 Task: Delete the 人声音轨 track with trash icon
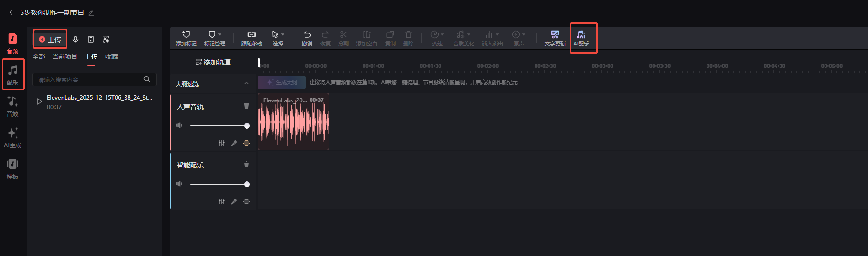point(246,106)
